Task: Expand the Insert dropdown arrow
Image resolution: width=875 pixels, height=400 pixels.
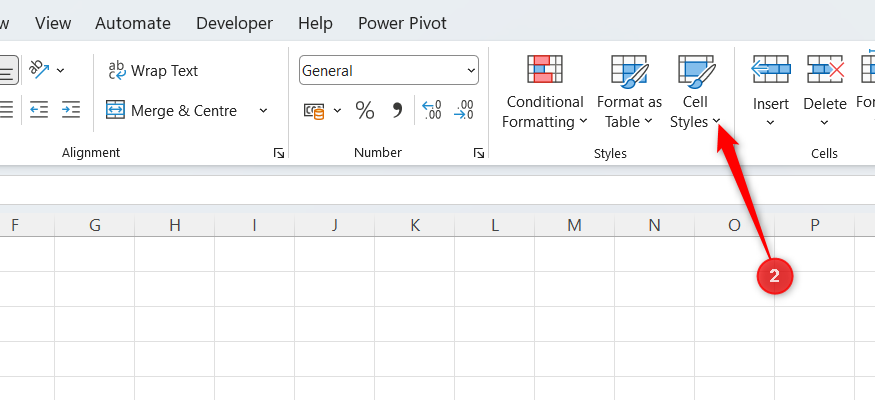Action: click(x=771, y=123)
